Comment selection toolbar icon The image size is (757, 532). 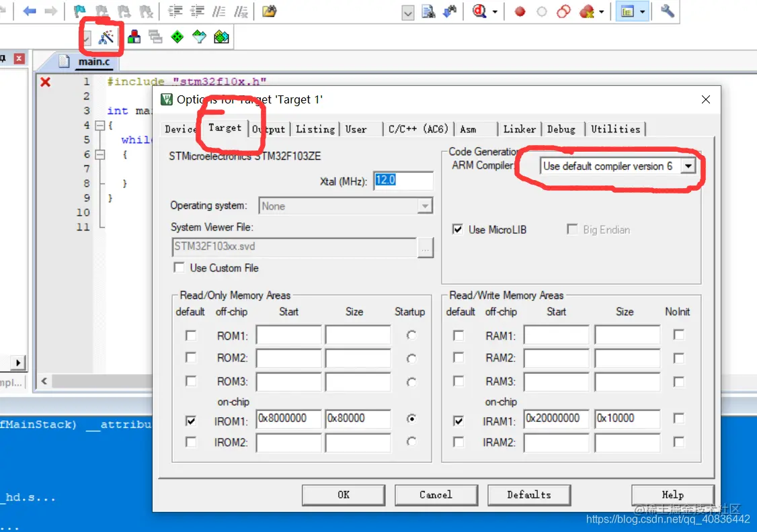[x=219, y=11]
